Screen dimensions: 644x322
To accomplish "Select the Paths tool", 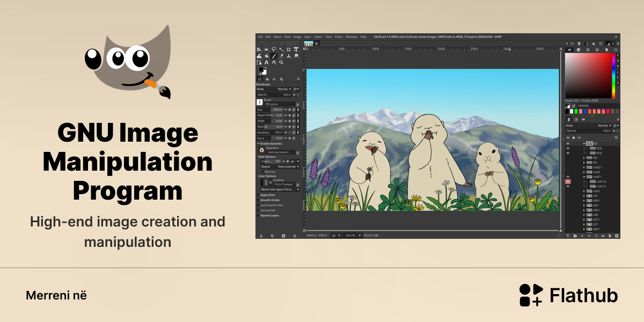I will tap(259, 62).
